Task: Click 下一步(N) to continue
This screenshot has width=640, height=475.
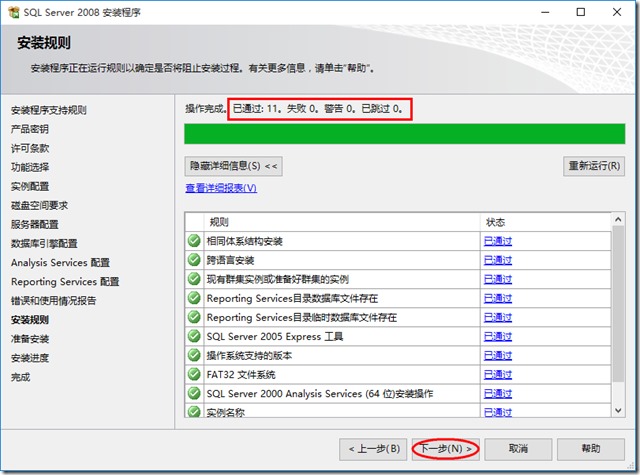Action: click(x=446, y=449)
